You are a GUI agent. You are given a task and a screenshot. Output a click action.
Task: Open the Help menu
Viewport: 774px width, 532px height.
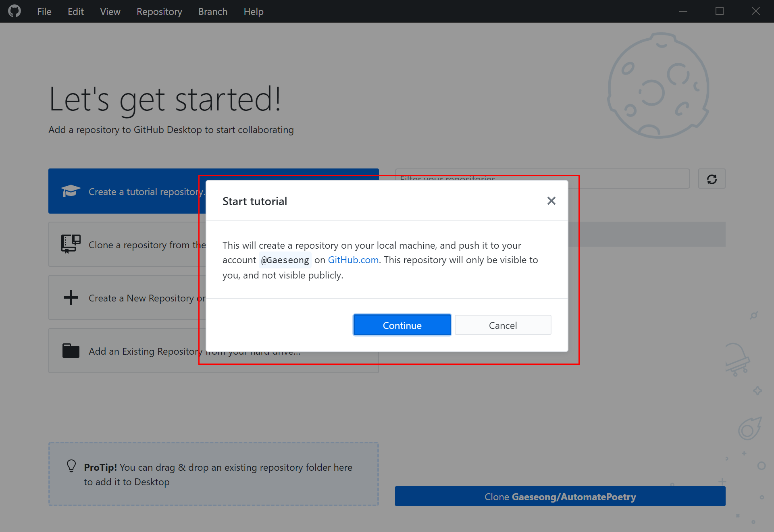(x=254, y=11)
